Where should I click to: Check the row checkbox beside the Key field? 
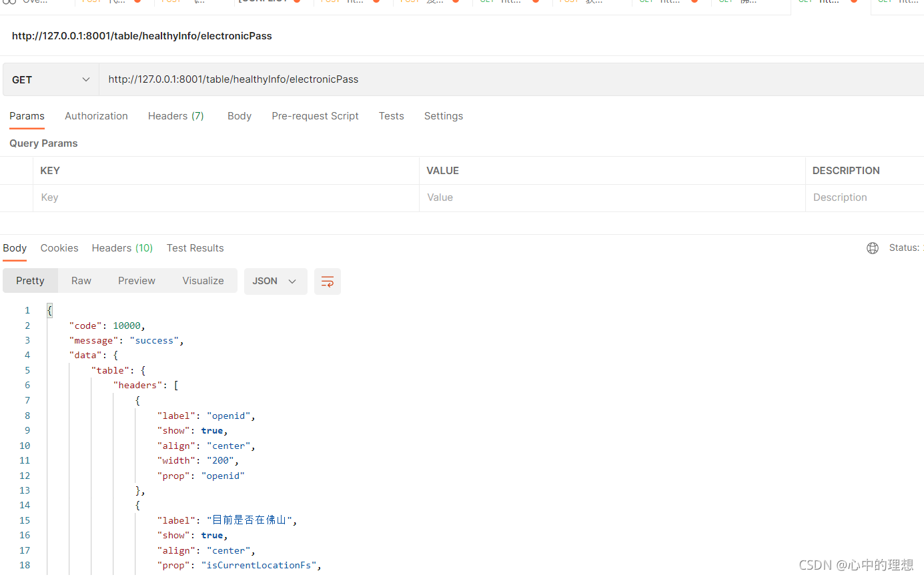pos(17,197)
